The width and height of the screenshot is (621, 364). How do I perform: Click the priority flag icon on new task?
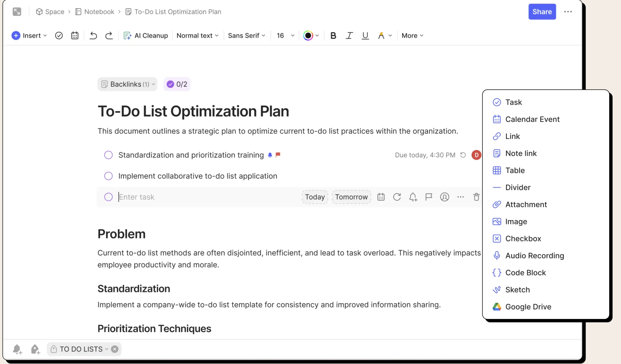click(429, 197)
